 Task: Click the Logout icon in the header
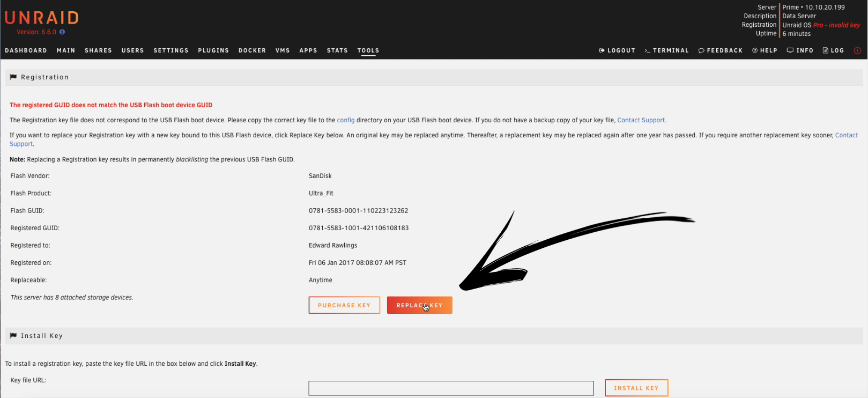(602, 50)
